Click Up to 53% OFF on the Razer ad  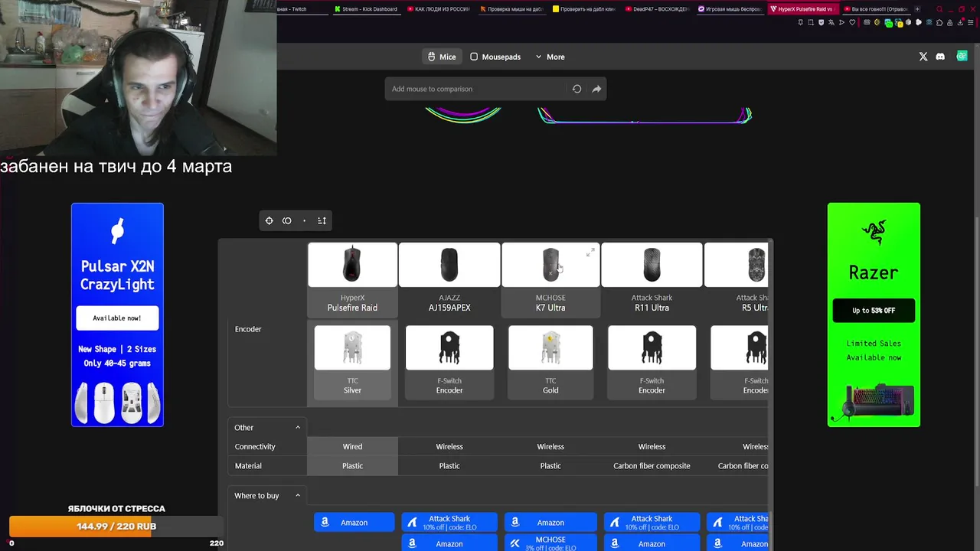(874, 311)
